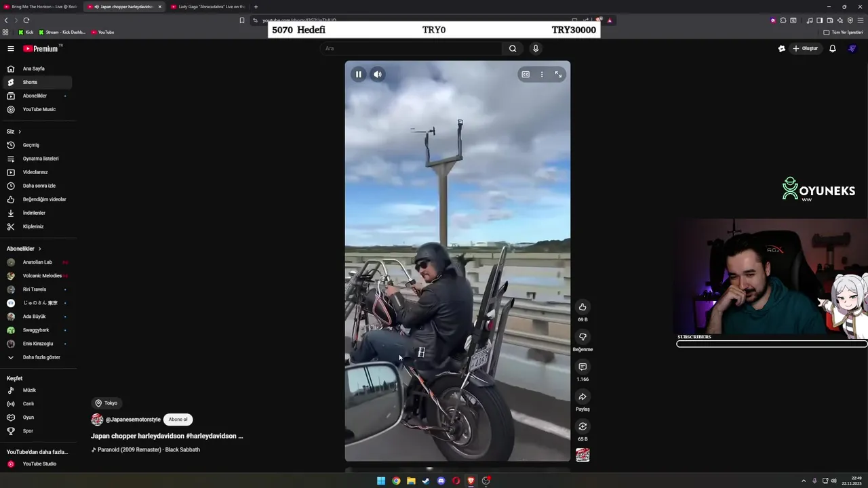Open a new browser tab
868x488 pixels.
click(x=256, y=7)
